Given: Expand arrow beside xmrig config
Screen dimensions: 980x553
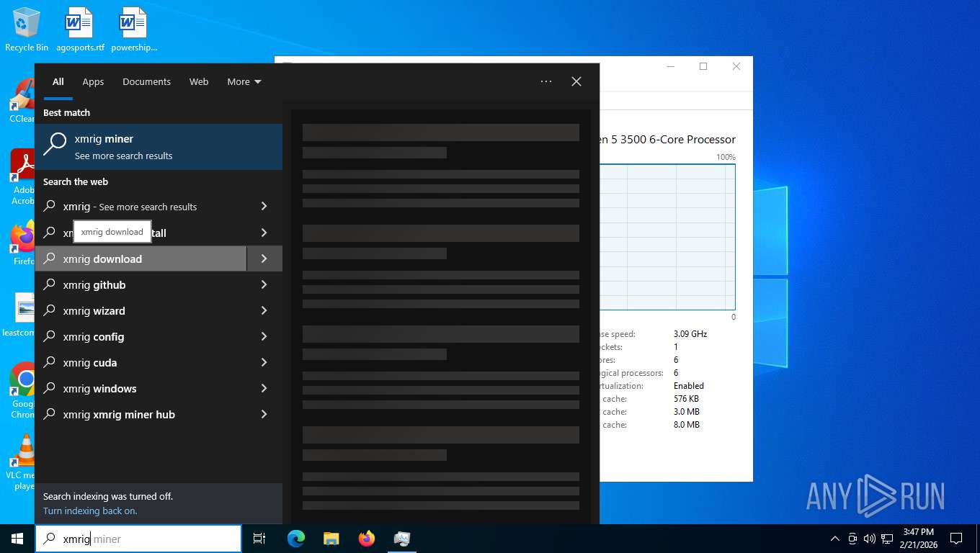Looking at the screenshot, I should click(264, 336).
